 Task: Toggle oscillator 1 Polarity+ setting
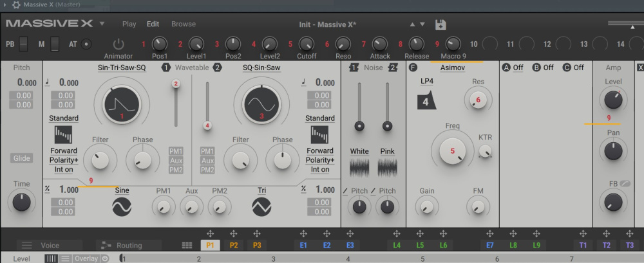(64, 160)
